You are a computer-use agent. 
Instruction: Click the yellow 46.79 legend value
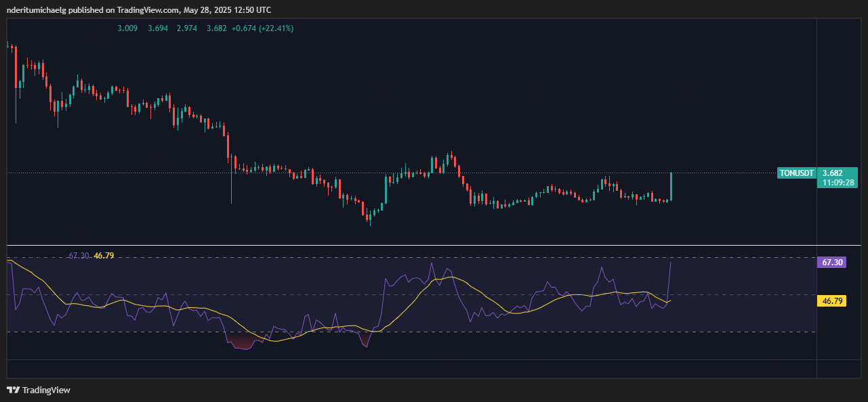(104, 256)
